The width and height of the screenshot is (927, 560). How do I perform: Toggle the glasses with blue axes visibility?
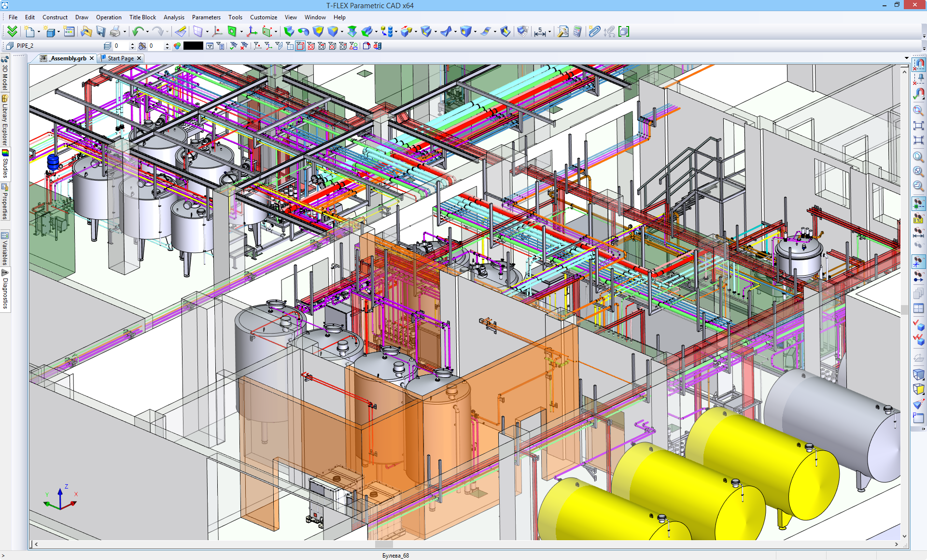pyautogui.click(x=918, y=262)
